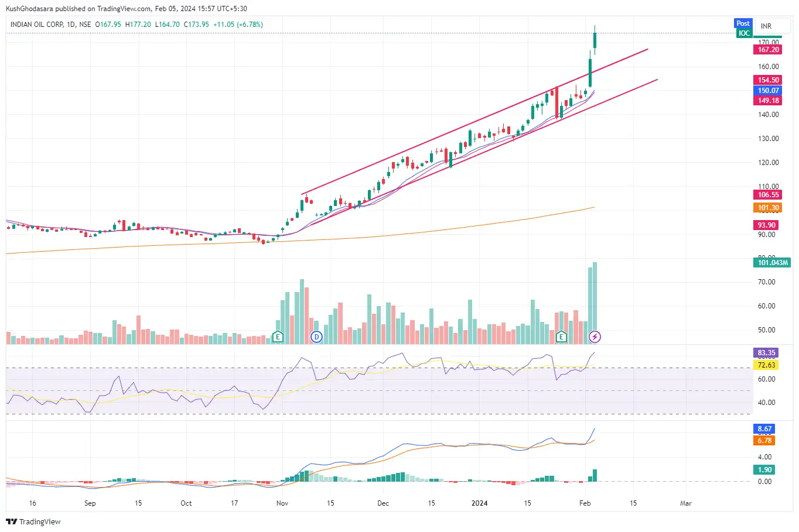
Task: Click the 101.043M volume readout label
Action: pos(771,262)
